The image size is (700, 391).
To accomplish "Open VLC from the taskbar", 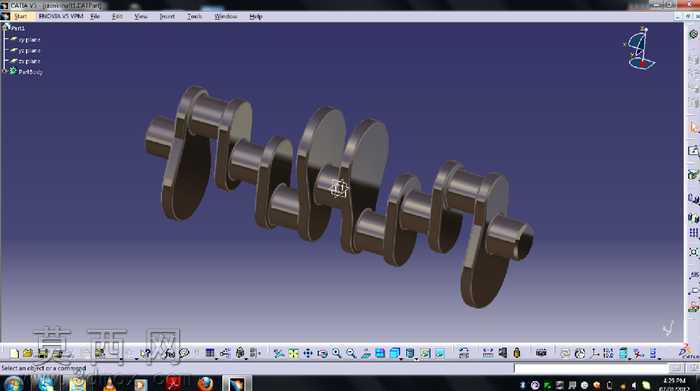I will tap(109, 384).
